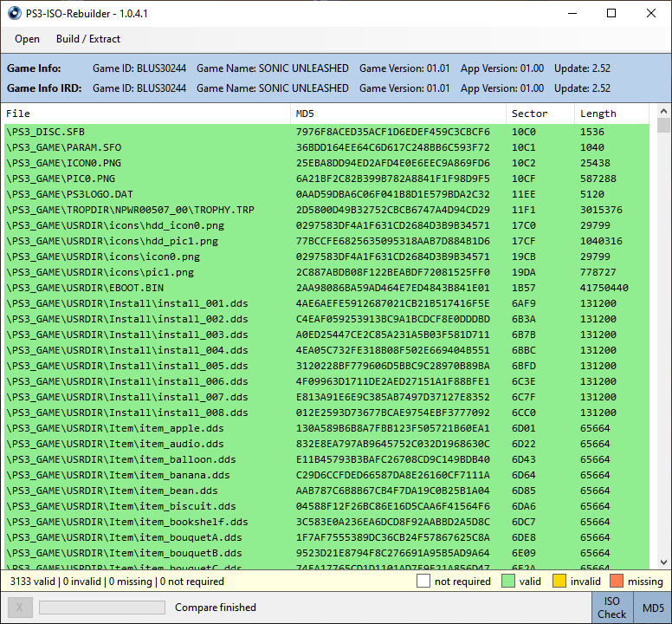Screen dimensions: 672x624
Task: Select the USRDIR\icons\icon0.png row
Action: [x=326, y=257]
